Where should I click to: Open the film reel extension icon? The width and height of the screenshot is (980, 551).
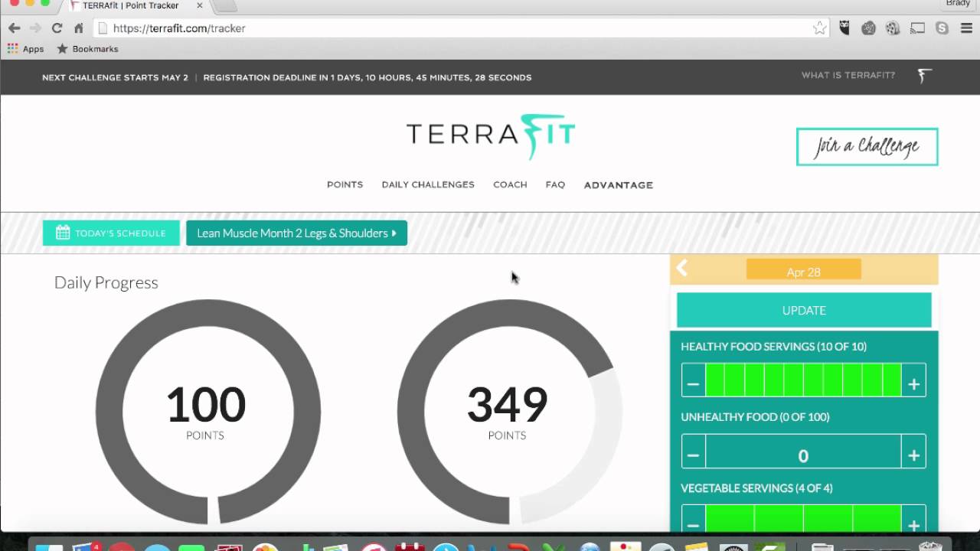(893, 28)
